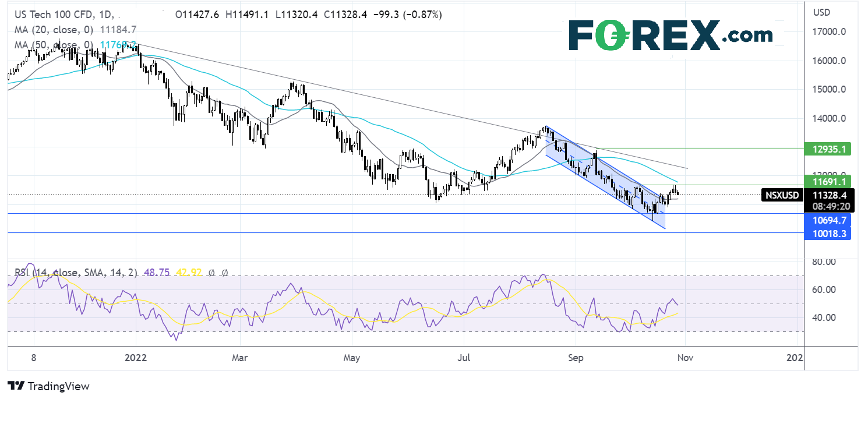Click the 10018.3 blue price label
The image size is (868, 424).
tap(827, 233)
